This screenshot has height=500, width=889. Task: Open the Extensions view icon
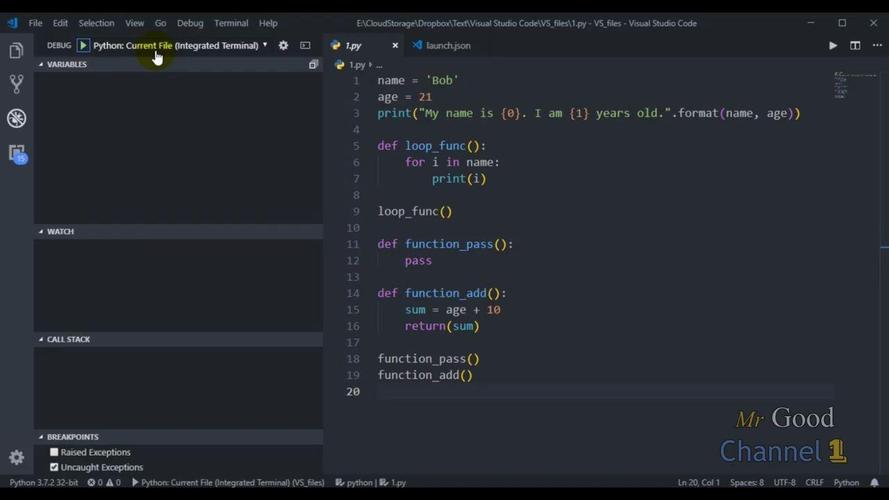coord(17,154)
